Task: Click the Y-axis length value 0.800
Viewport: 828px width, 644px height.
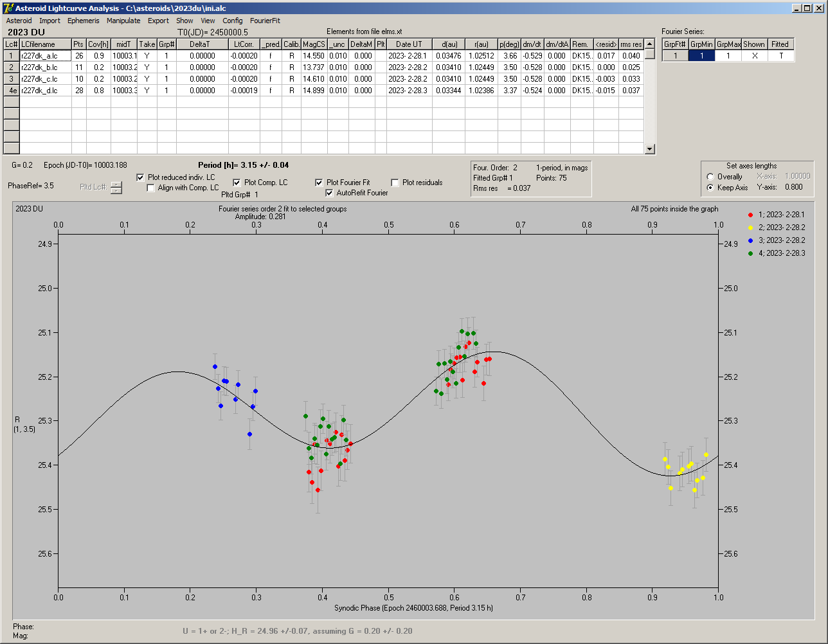Action: click(794, 188)
